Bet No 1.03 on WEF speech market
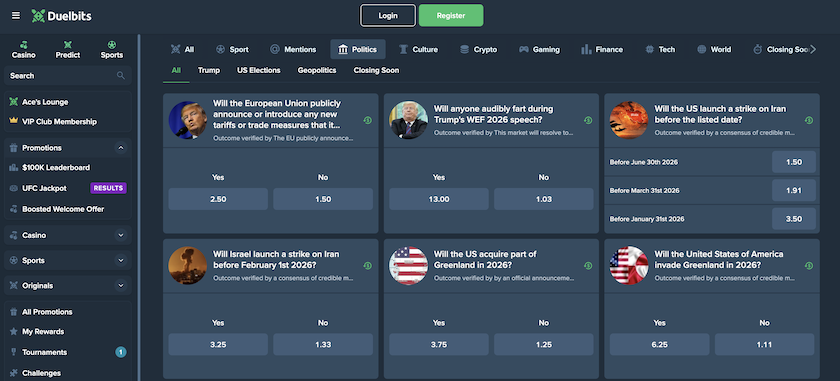Viewport: 840px width, 381px height. click(544, 199)
